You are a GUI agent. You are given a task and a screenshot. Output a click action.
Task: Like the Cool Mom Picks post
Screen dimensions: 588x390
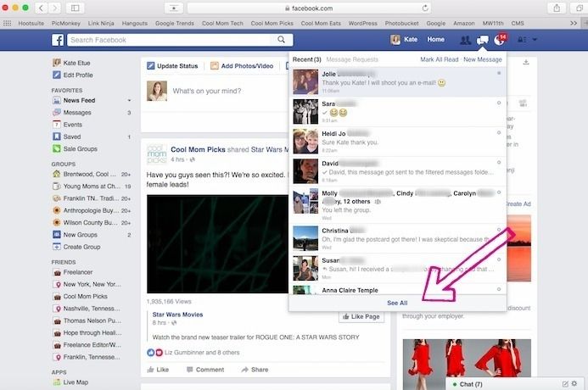(x=158, y=370)
